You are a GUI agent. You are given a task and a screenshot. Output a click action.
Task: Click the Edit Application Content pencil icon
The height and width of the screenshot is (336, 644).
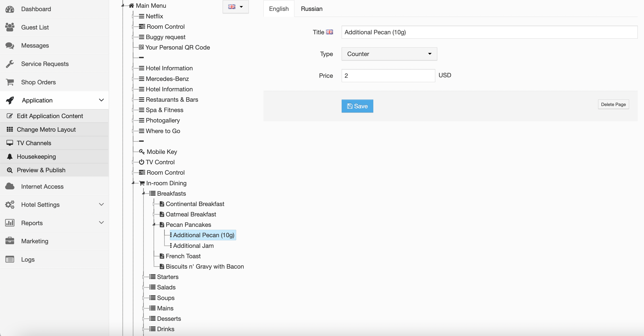coord(9,116)
